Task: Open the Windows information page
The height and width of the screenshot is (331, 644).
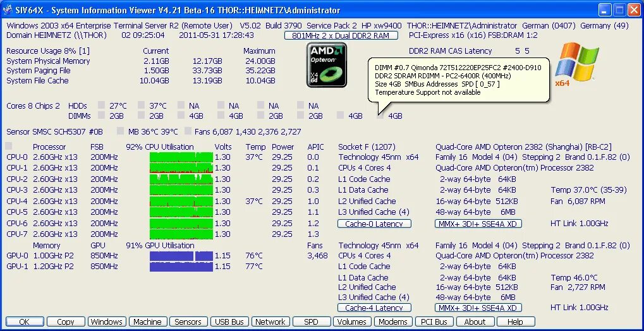Action: coord(106,322)
